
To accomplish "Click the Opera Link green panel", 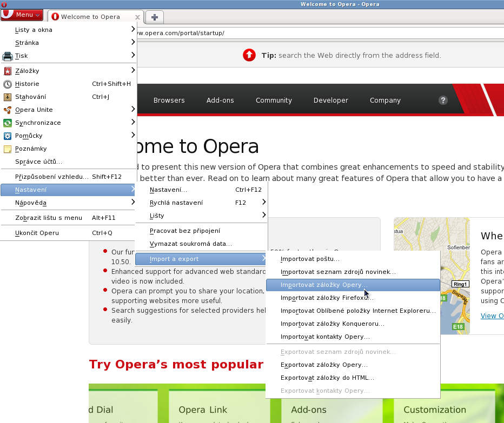I will tap(219, 406).
